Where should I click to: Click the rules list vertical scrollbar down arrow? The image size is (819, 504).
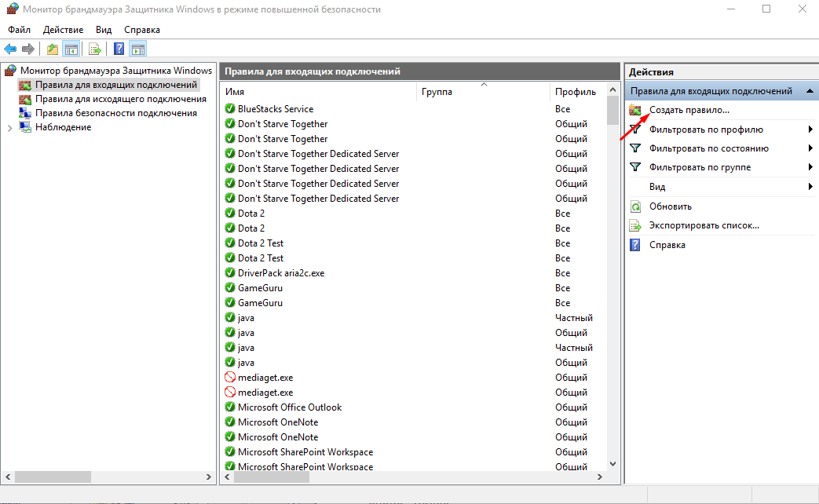click(x=612, y=464)
